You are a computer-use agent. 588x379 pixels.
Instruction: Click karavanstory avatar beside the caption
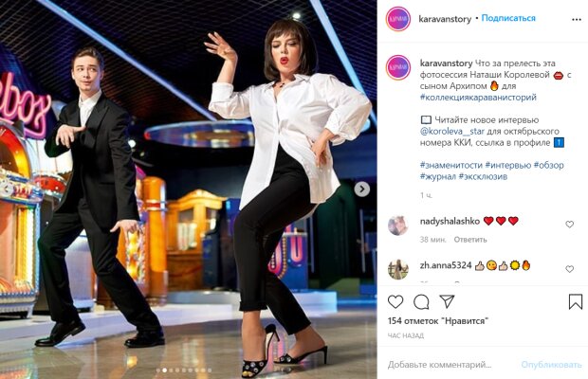[398, 67]
